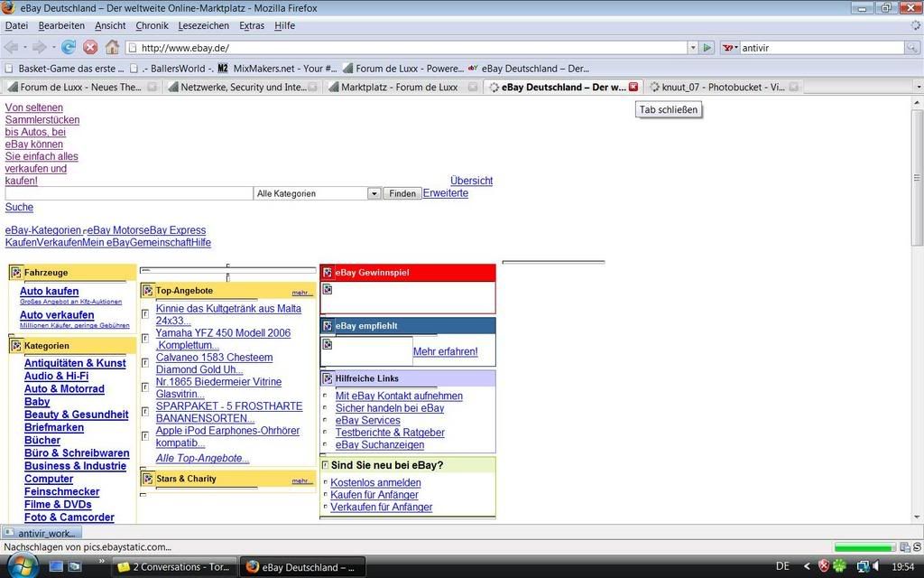Click the image icon beside Kategorien
The image size is (924, 578).
(x=16, y=346)
